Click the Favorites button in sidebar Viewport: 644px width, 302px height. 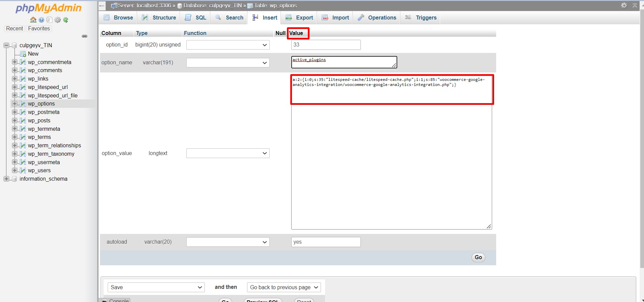pyautogui.click(x=39, y=29)
